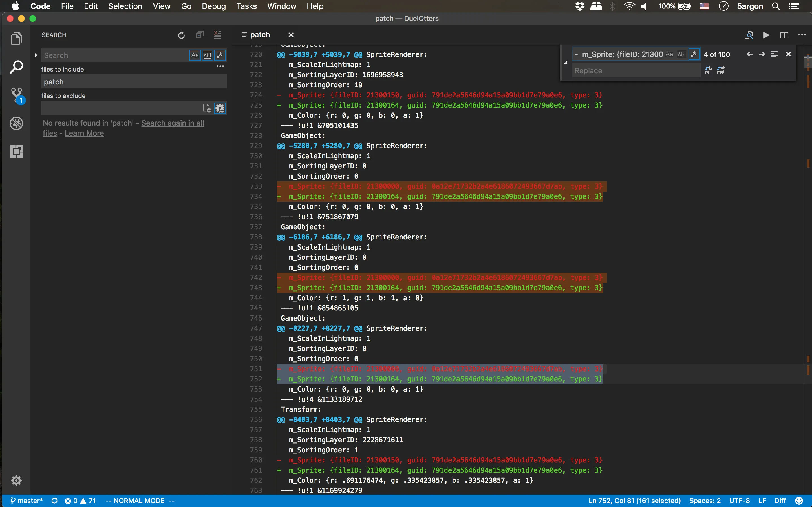Collapse the replace row in find widget
The width and height of the screenshot is (812, 507).
click(566, 62)
